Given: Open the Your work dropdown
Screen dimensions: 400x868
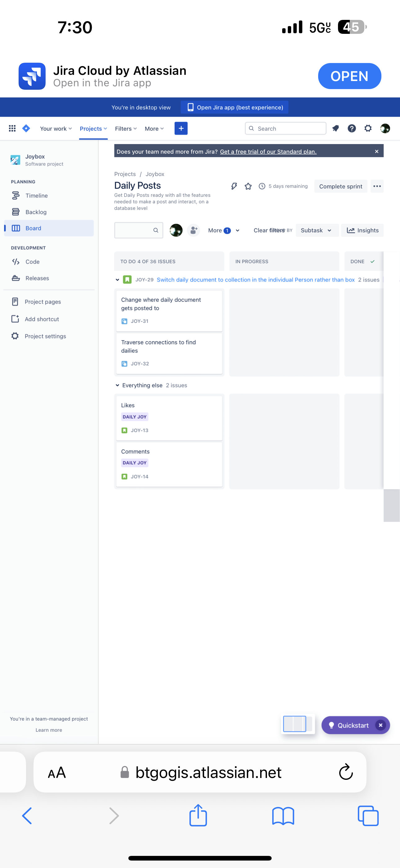Looking at the screenshot, I should [x=56, y=129].
